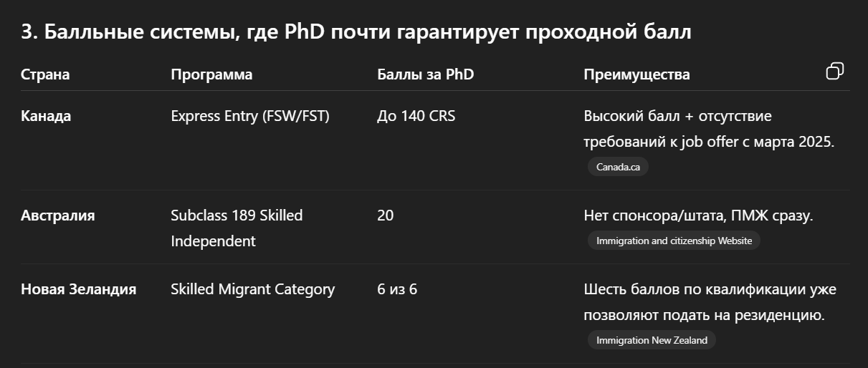
Task: Select the 'Канада' country cell
Action: click(x=46, y=116)
